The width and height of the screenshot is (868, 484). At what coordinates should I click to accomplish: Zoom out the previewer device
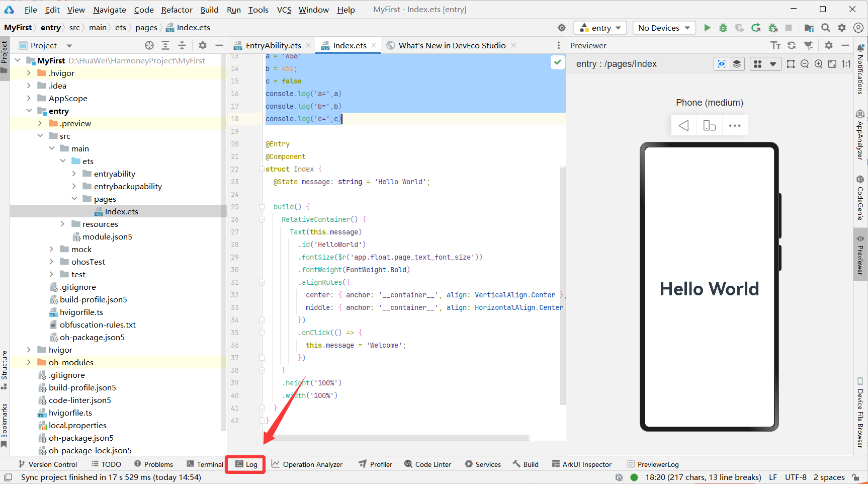coord(805,64)
